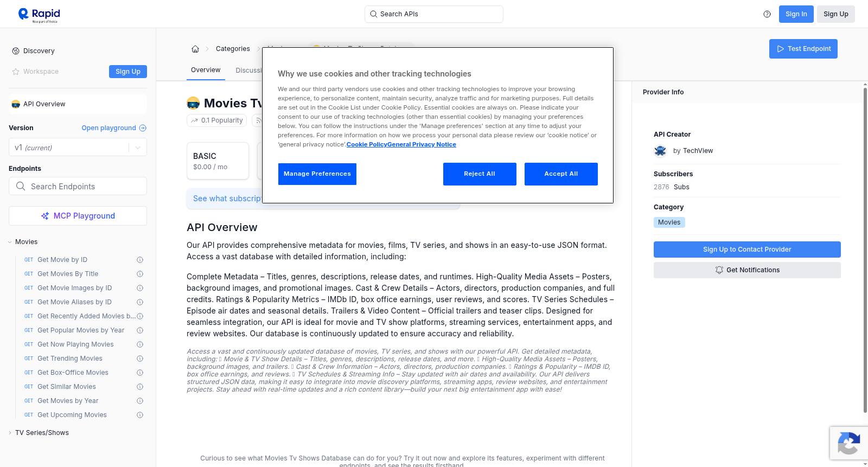
Task: Click Get Notifications button
Action: click(747, 270)
